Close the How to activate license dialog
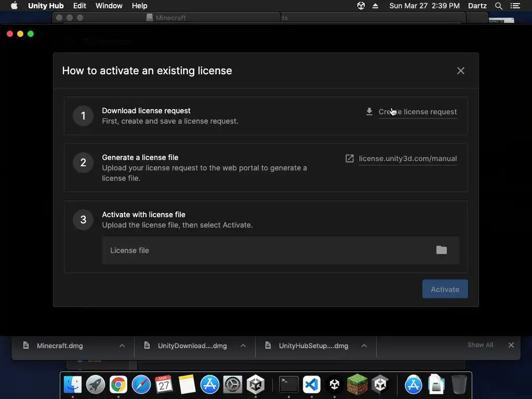Viewport: 532px width, 399px height. point(460,71)
